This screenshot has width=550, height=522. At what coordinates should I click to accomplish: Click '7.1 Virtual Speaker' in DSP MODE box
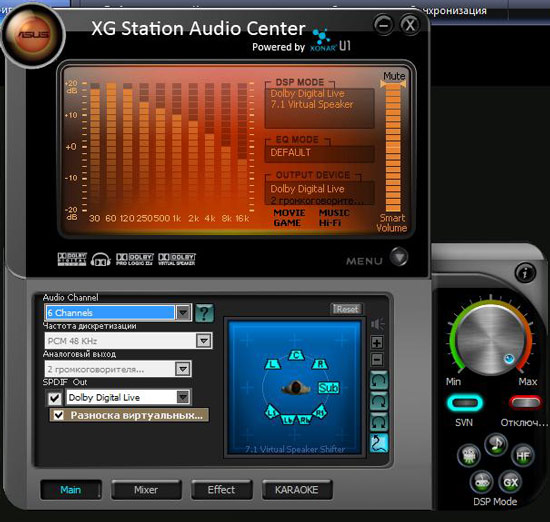point(311,105)
